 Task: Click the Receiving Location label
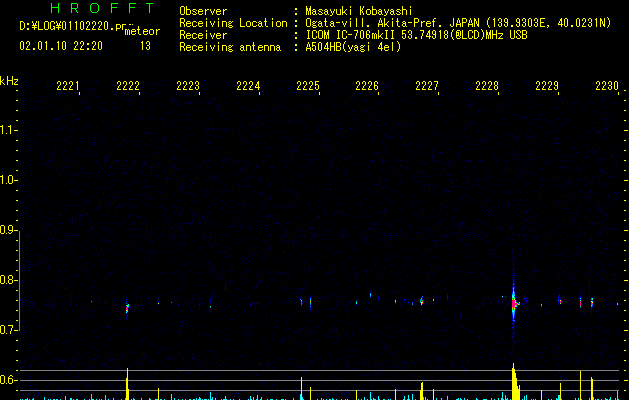point(233,23)
